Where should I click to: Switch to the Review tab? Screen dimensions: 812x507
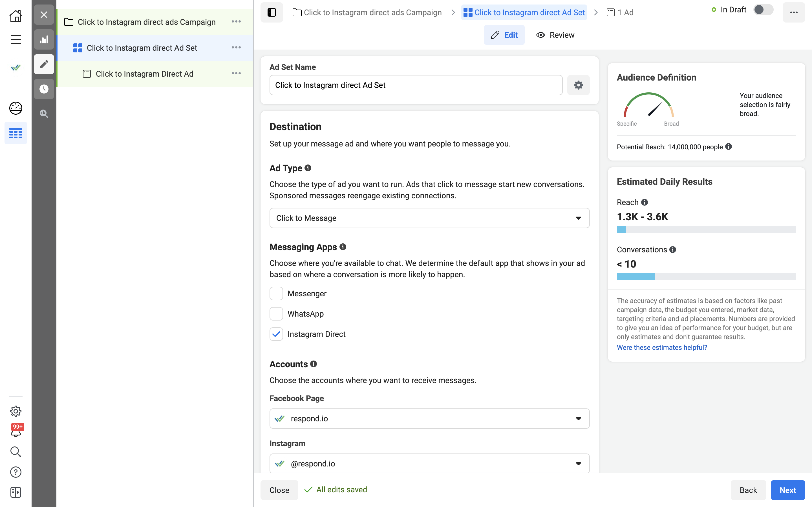click(555, 35)
